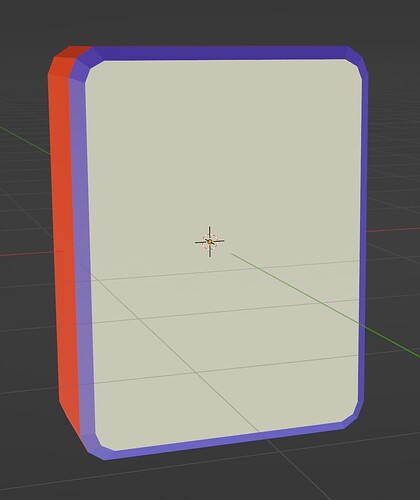Screen dimensions: 420x500
Task: Select the large beige front face
Action: click(x=224, y=253)
